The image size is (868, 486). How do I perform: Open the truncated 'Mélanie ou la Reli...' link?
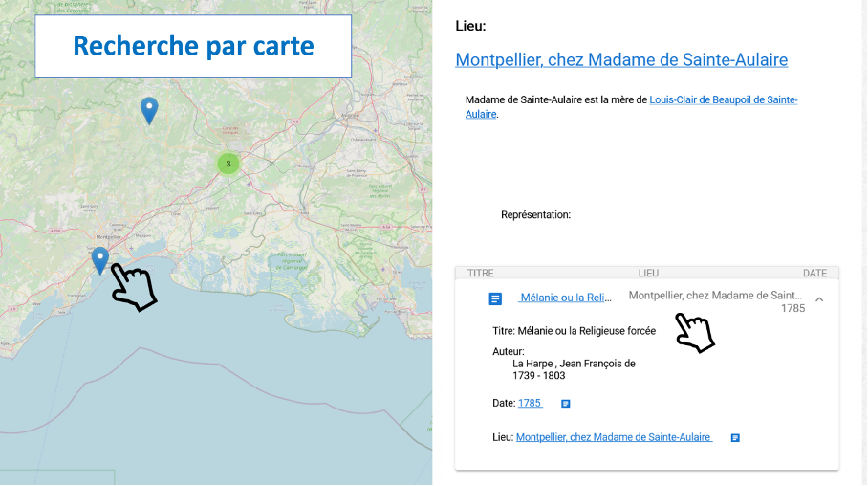point(564,298)
